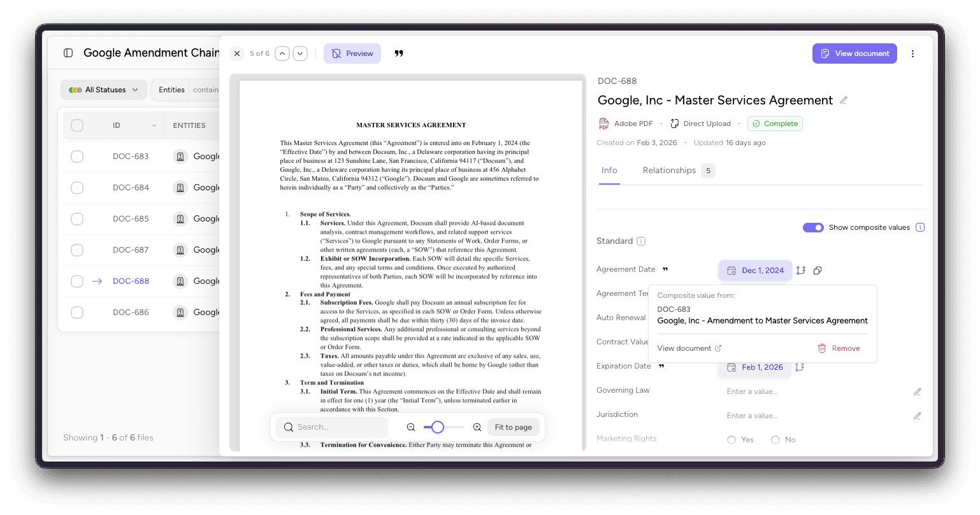Viewport: 980px width, 515px height.
Task: Edit Jurisdiction with pencil icon
Action: [918, 416]
